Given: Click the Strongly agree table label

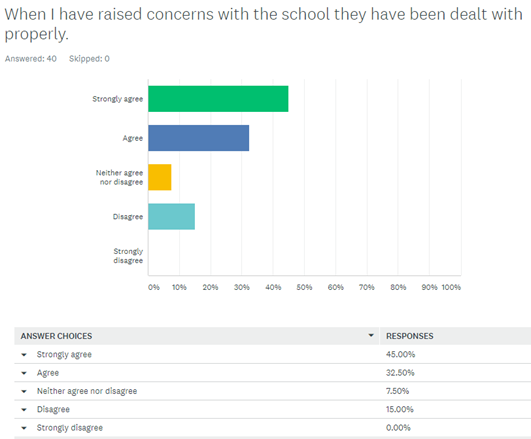Looking at the screenshot, I should point(64,355).
